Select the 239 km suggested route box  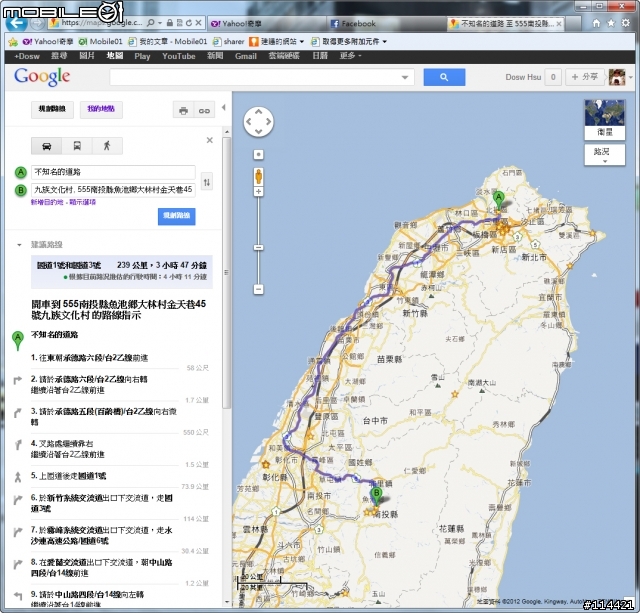(122, 271)
